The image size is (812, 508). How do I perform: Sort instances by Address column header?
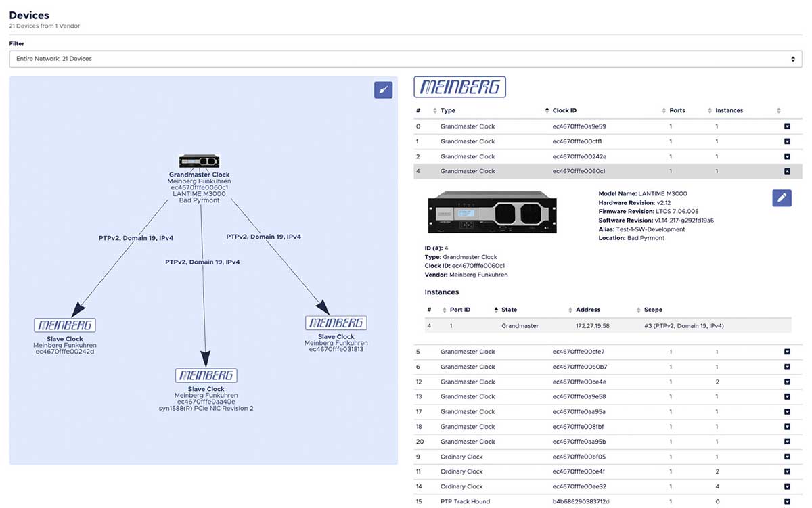587,310
